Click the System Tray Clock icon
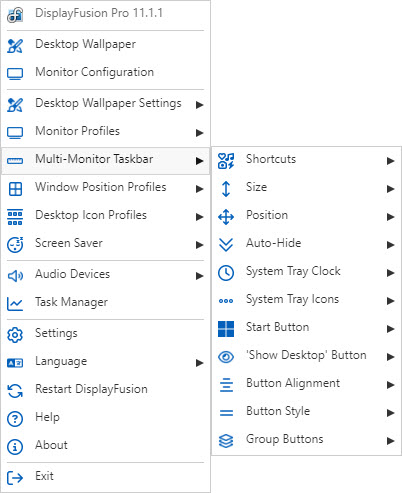The width and height of the screenshot is (402, 493). pyautogui.click(x=226, y=273)
